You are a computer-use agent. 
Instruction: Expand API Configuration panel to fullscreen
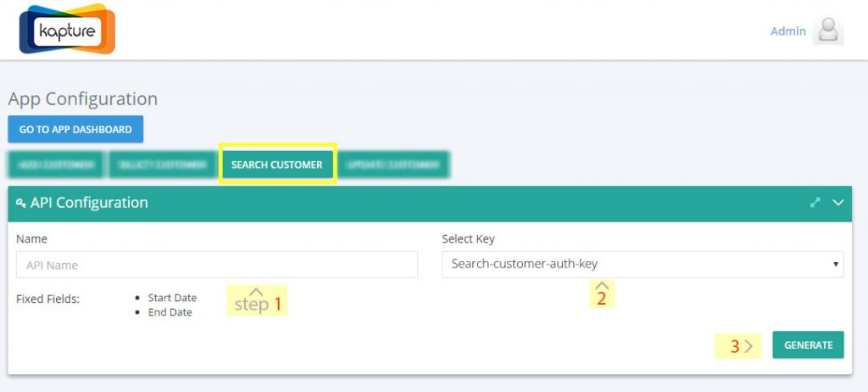pyautogui.click(x=815, y=203)
